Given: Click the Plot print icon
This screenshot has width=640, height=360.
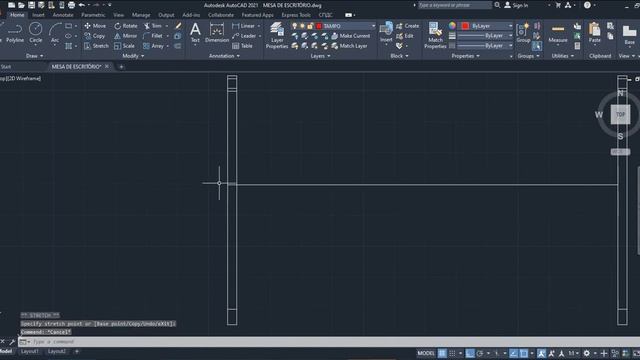Looking at the screenshot, I should 71,5.
